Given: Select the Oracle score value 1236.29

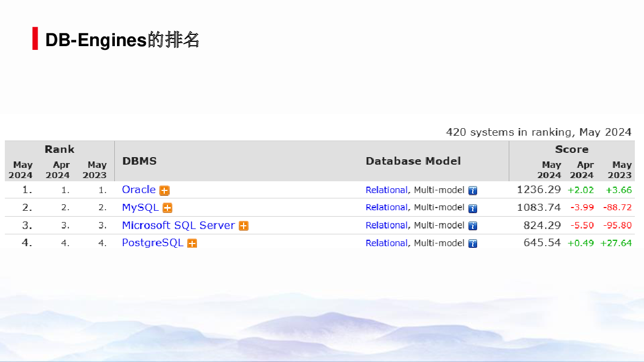Looking at the screenshot, I should click(x=539, y=189).
